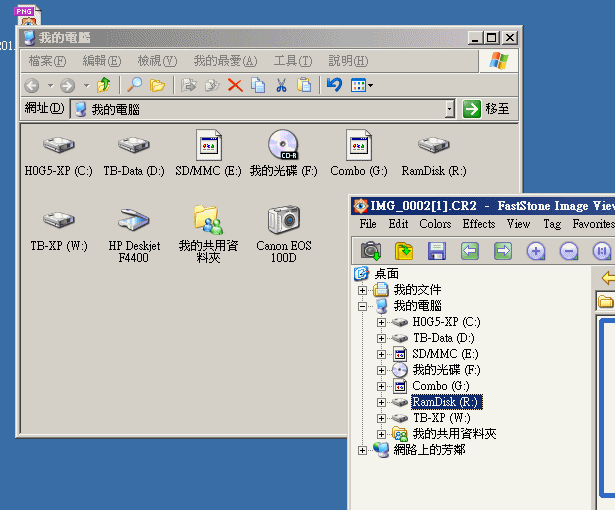Click the Cut scissors icon in Explorer

(x=281, y=85)
